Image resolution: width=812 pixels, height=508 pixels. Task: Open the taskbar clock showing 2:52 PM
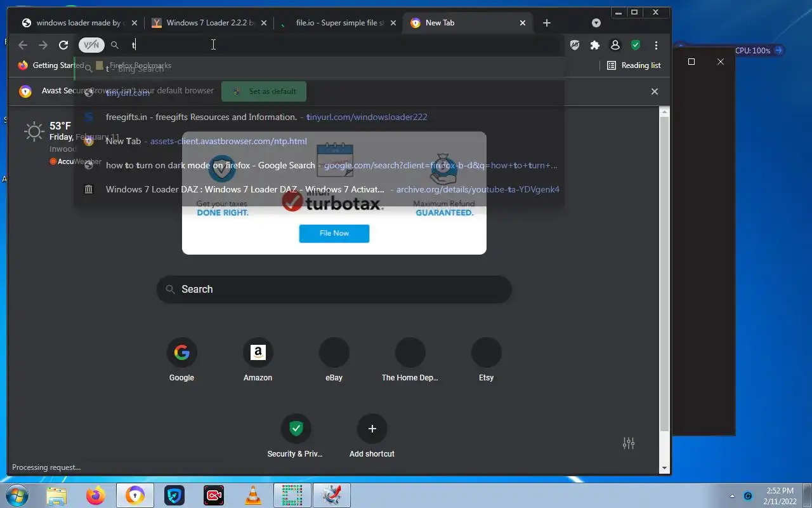click(780, 496)
